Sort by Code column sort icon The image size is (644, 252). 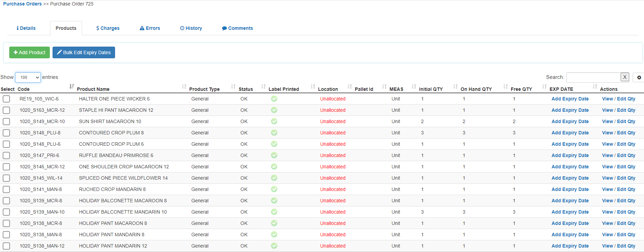coord(71,86)
